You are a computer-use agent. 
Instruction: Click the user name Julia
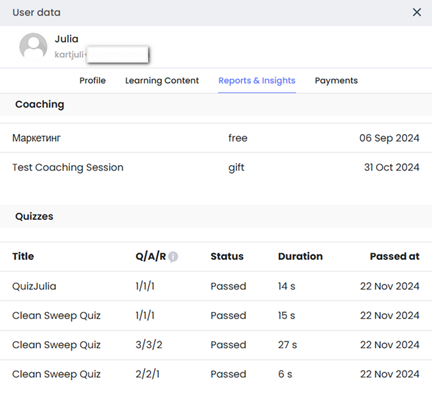click(x=66, y=39)
